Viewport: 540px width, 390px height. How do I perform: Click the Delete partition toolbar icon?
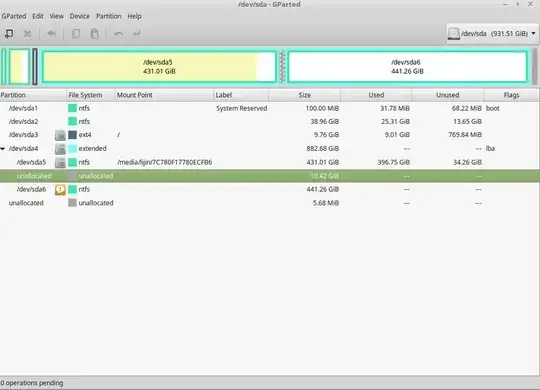pos(27,33)
